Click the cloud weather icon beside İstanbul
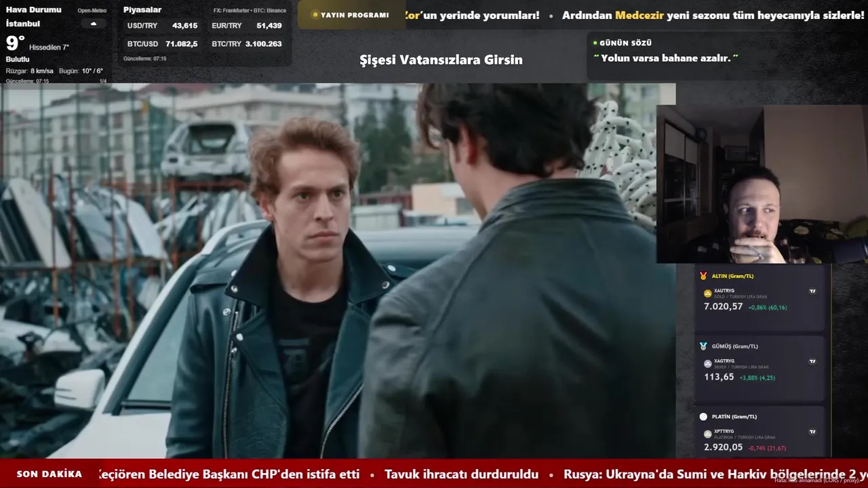This screenshot has width=868, height=488. (94, 23)
